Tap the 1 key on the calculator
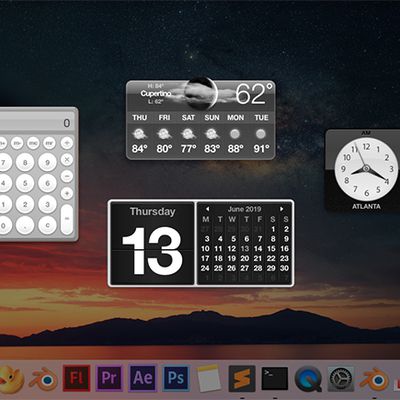Image resolution: width=400 pixels, height=400 pixels. tap(4, 204)
